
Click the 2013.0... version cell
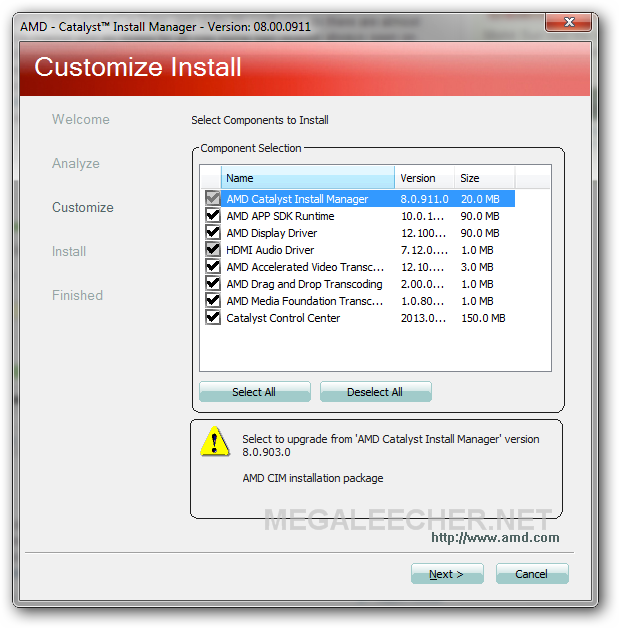[423, 318]
